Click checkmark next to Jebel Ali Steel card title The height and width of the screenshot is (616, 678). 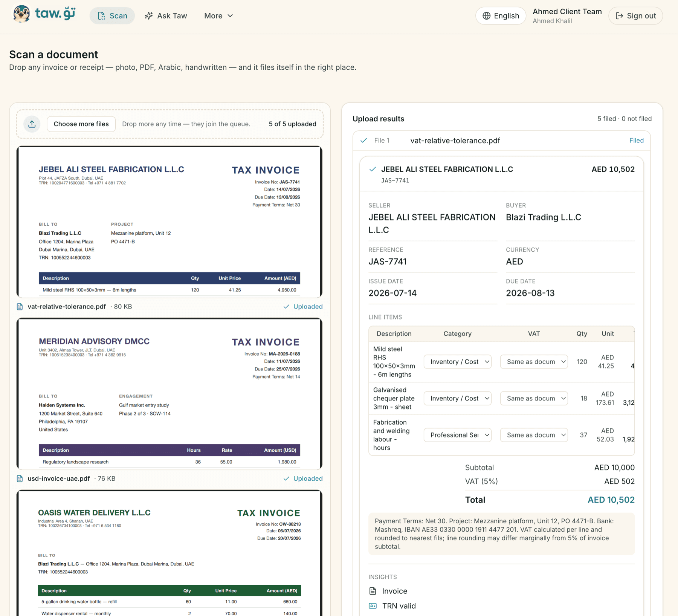[x=373, y=169]
